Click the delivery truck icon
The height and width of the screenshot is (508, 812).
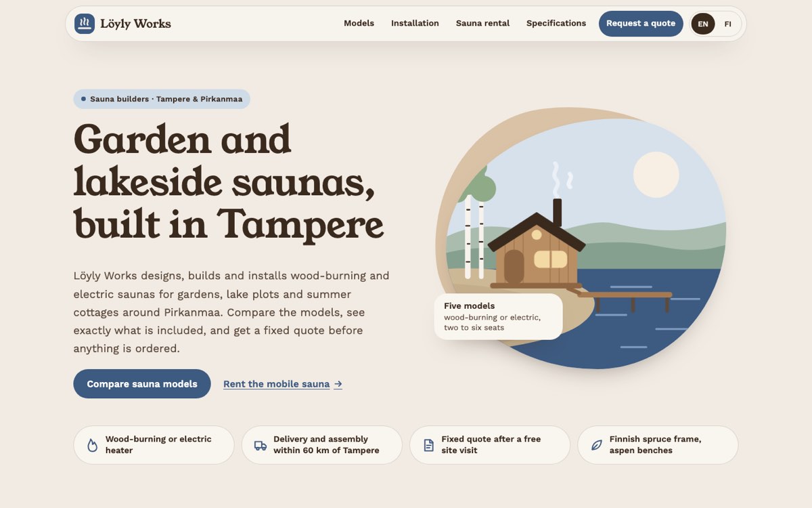[261, 445]
